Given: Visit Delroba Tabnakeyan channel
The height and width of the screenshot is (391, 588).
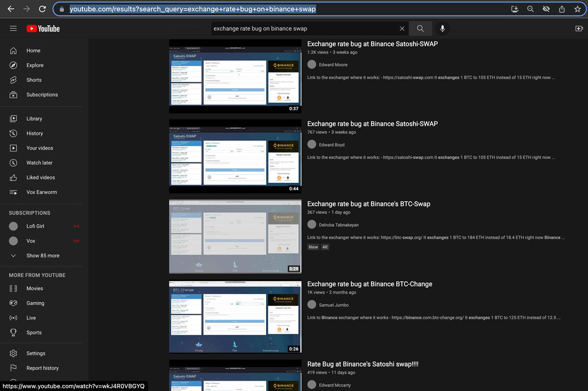Looking at the screenshot, I should point(339,225).
